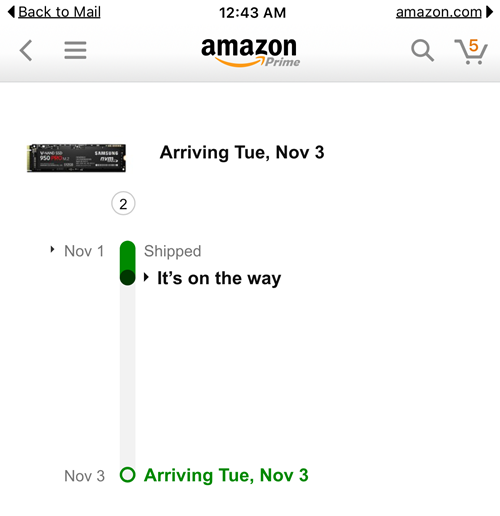
Task: Open the shopping cart with 5 items
Action: click(x=471, y=51)
